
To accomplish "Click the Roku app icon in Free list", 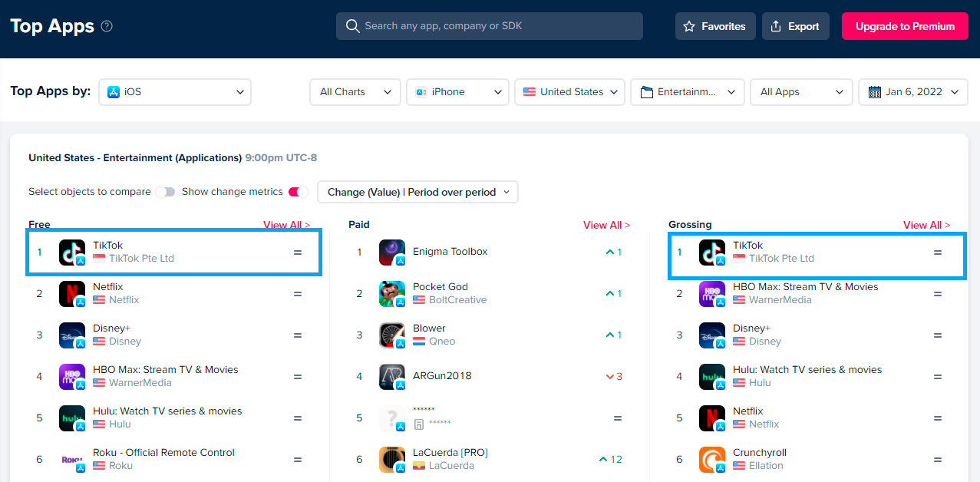I will 72,460.
